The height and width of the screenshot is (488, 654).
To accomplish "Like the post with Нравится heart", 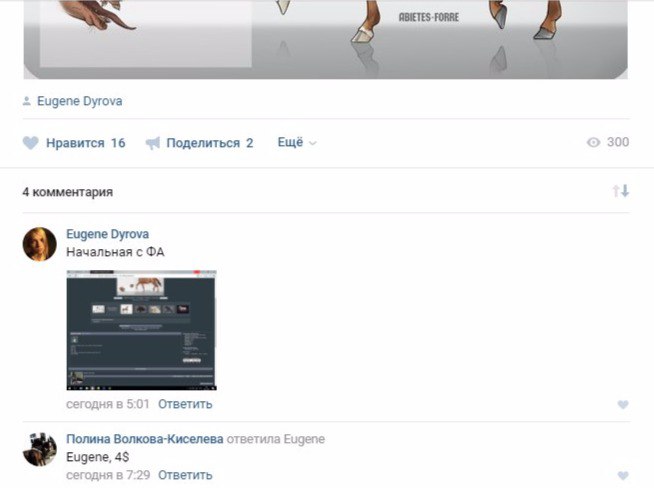I will coord(31,143).
